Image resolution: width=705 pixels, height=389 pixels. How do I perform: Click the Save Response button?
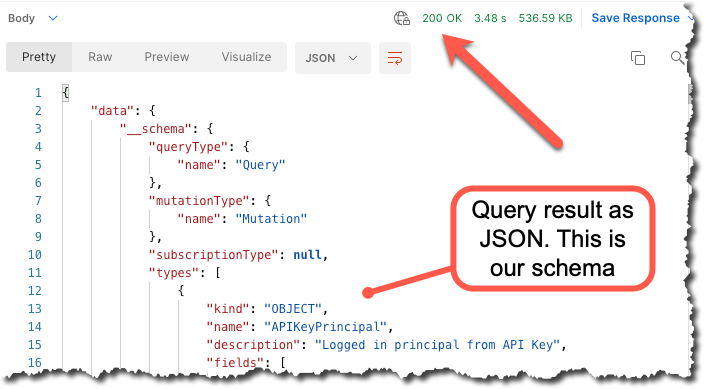click(635, 18)
